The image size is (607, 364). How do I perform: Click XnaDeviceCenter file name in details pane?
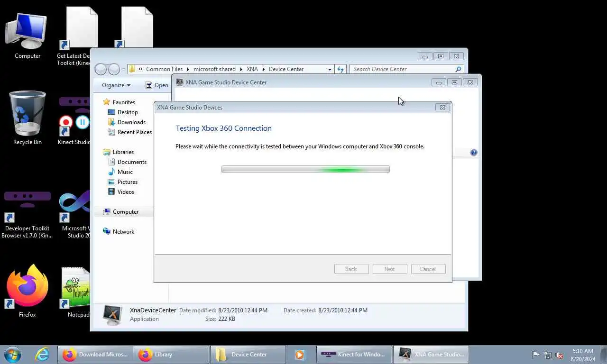click(x=153, y=310)
